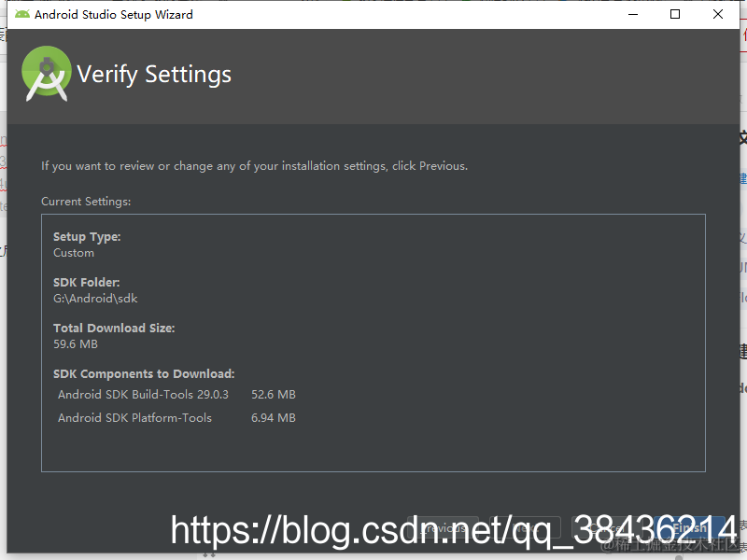Click the Cancel button
The height and width of the screenshot is (560, 747).
tap(607, 527)
